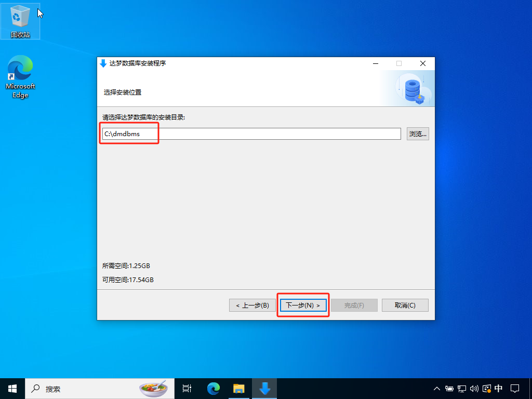Click the 选择安装位置 heading

tap(123, 92)
